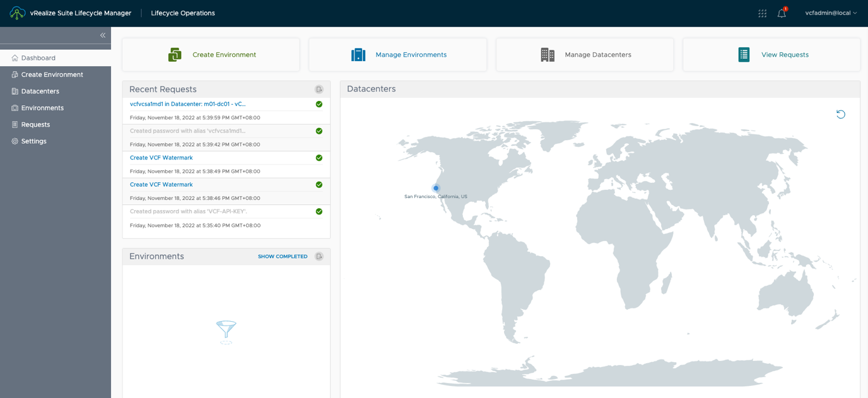Click the sidebar Environments icon
Screen dimensions: 868x398
click(x=15, y=108)
